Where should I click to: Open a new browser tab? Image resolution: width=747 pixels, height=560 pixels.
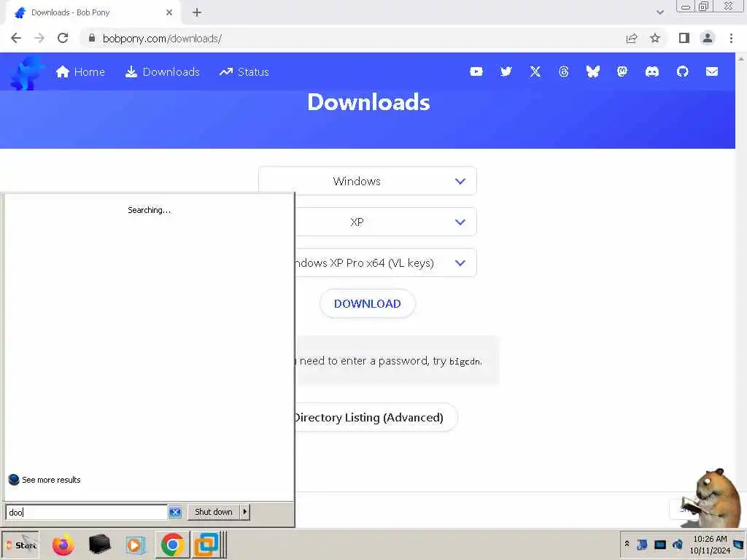(197, 13)
